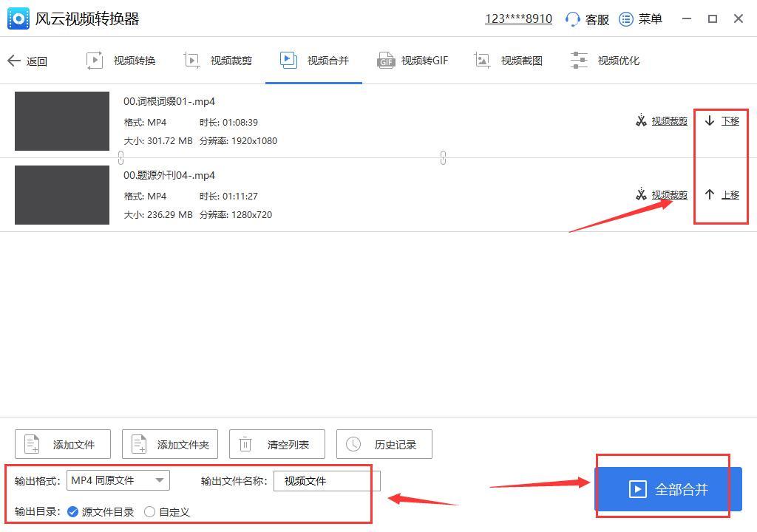Viewport: 757px width, 532px height.
Task: Go to the 视频截图 tab
Action: (522, 61)
